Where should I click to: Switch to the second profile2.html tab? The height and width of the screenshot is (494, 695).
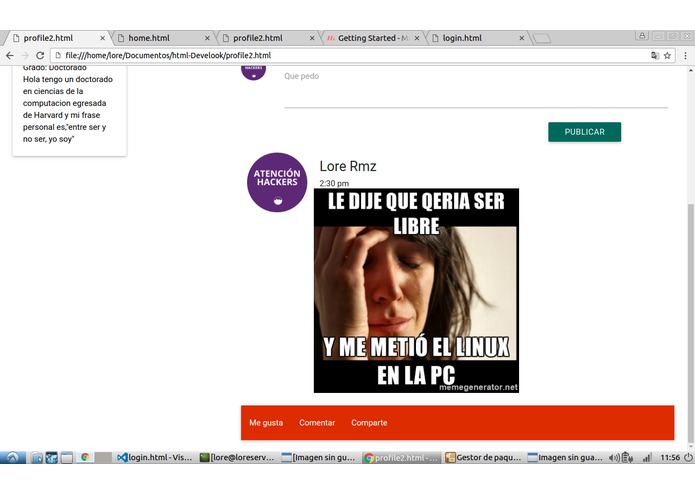pyautogui.click(x=267, y=38)
